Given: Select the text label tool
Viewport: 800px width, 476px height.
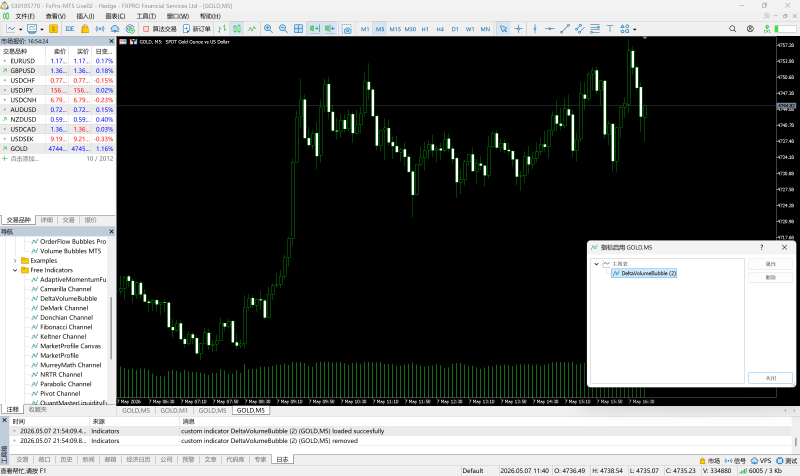Looking at the screenshot, I should tap(610, 29).
